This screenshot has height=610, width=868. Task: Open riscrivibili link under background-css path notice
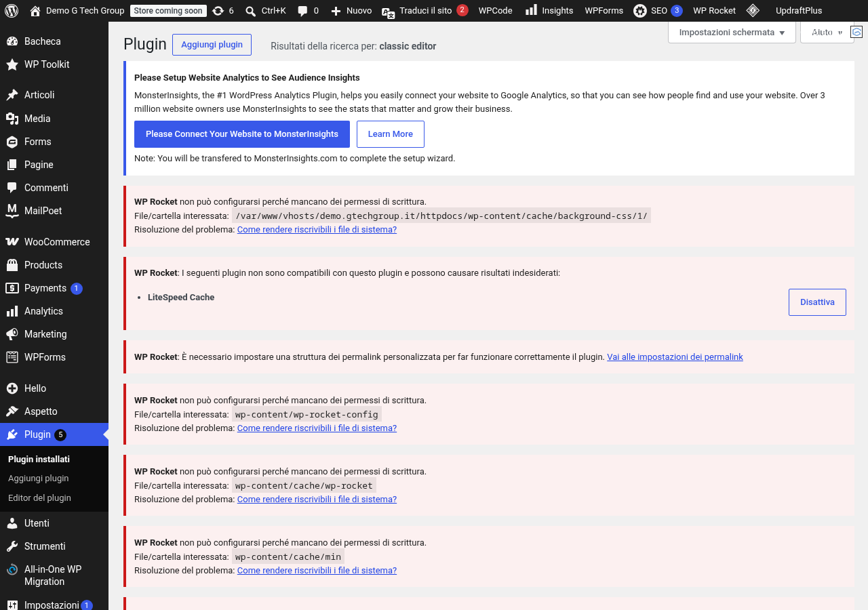point(317,230)
